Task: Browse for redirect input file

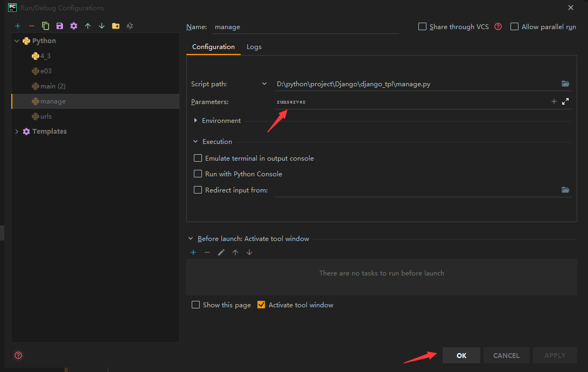Action: click(x=565, y=190)
